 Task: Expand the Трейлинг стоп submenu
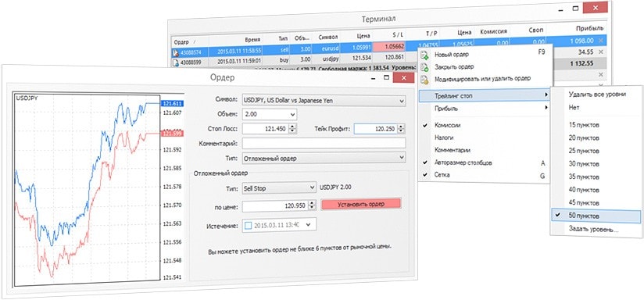[484, 95]
